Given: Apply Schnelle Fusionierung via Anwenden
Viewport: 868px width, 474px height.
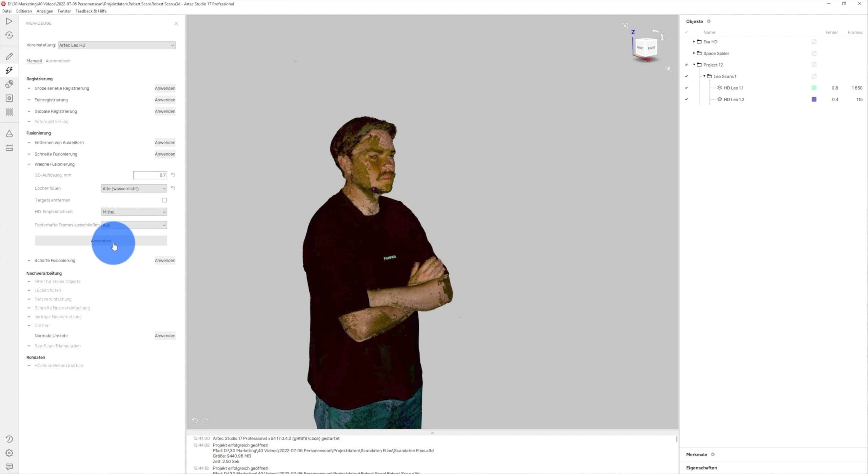Looking at the screenshot, I should (165, 154).
